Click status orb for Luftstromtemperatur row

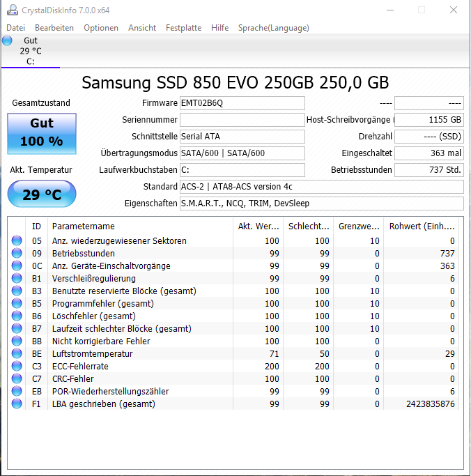(17, 353)
